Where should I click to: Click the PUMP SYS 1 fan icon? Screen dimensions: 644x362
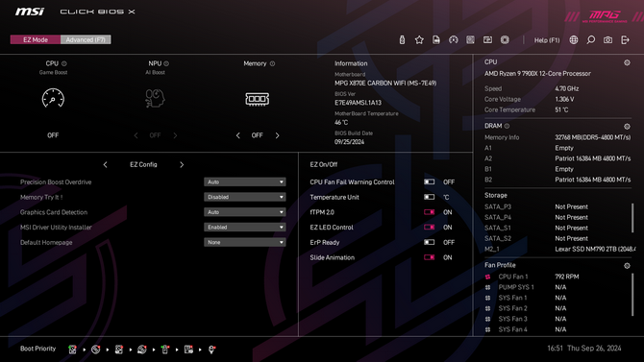pyautogui.click(x=488, y=287)
